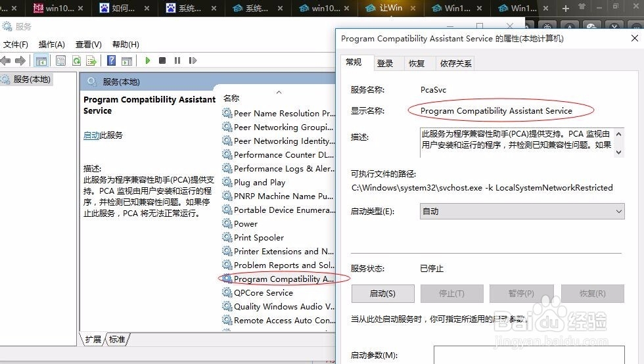This screenshot has height=364, width=644.
Task: Click the Export List toolbar icon
Action: 91,61
